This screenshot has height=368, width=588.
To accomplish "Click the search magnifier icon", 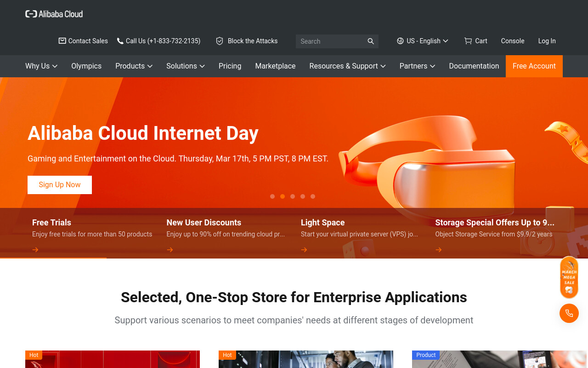I will 371,41.
